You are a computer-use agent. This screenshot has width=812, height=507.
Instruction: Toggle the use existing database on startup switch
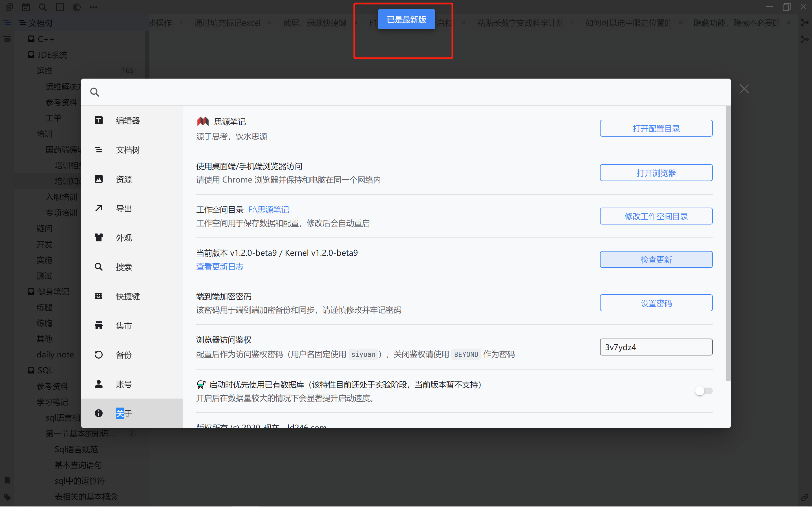[704, 391]
